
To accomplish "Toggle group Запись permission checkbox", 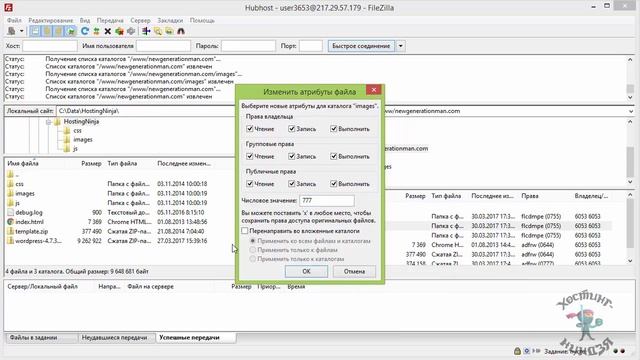I will coord(291,156).
